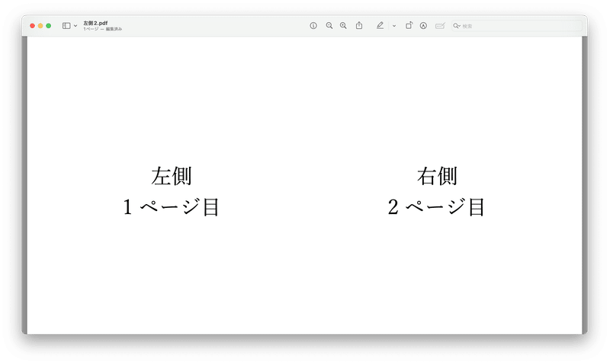The height and width of the screenshot is (364, 610).
Task: Enter full screen with the green button
Action: point(49,26)
